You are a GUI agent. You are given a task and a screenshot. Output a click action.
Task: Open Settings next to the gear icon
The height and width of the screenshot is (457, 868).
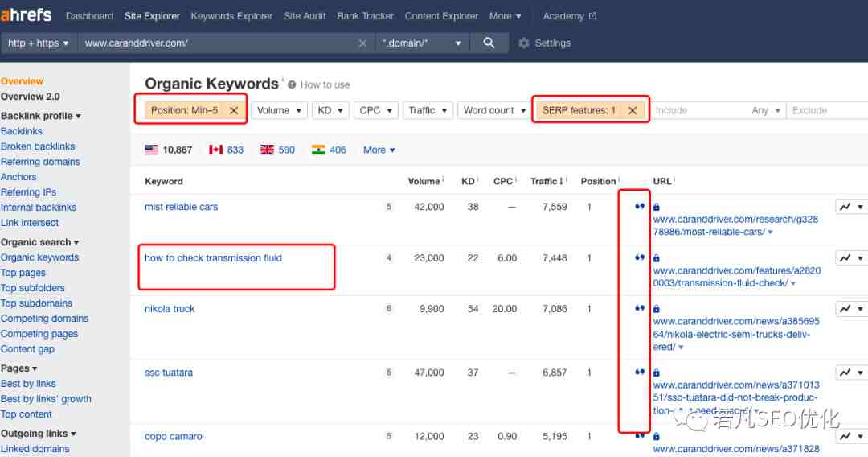(x=544, y=43)
